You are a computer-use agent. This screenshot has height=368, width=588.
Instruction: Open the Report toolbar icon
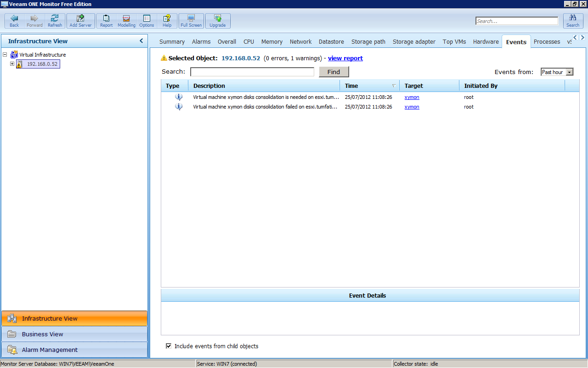[x=106, y=21]
